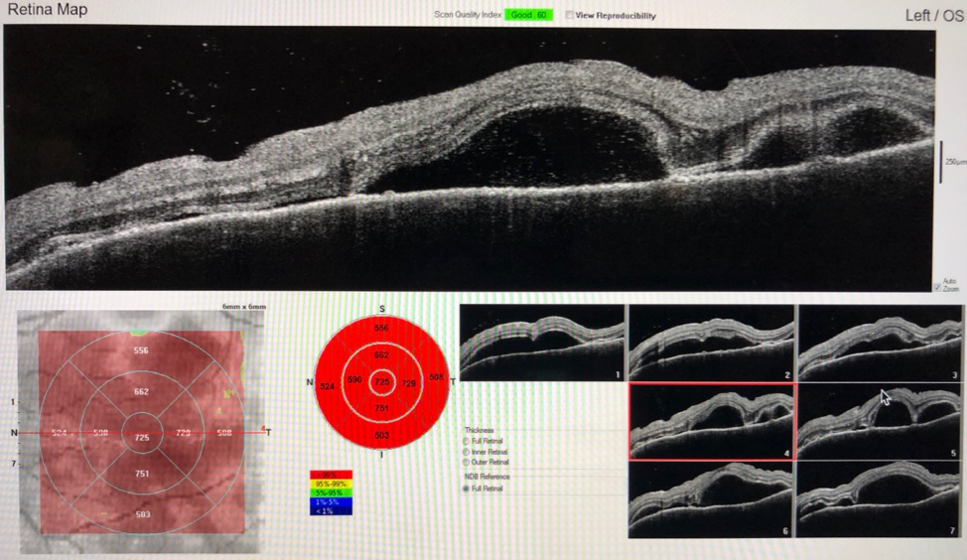Show B-scan thumbnail number 3
Viewport: 967px width, 560px height.
coord(881,344)
